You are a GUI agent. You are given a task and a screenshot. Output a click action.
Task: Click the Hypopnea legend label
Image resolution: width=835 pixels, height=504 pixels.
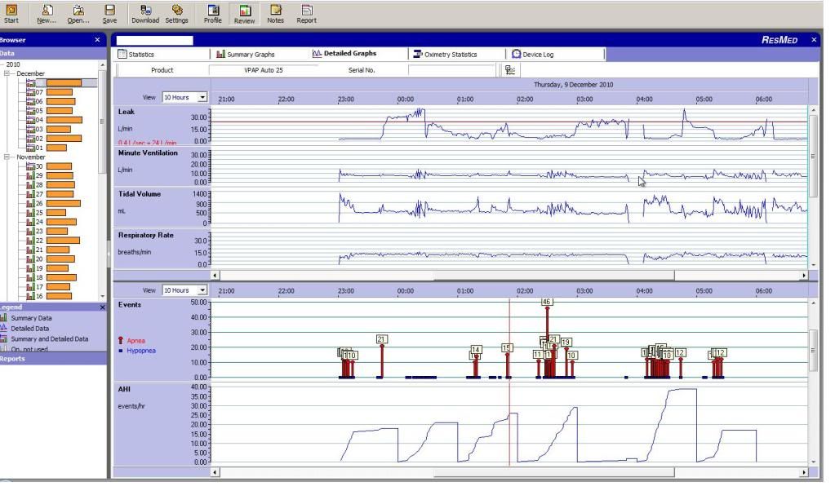141,351
